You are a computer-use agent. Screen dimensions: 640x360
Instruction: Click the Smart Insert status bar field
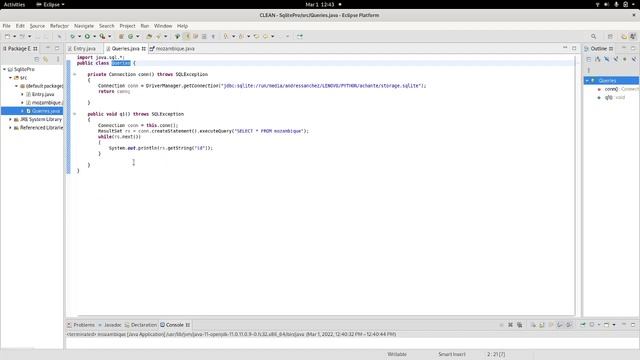(452, 354)
